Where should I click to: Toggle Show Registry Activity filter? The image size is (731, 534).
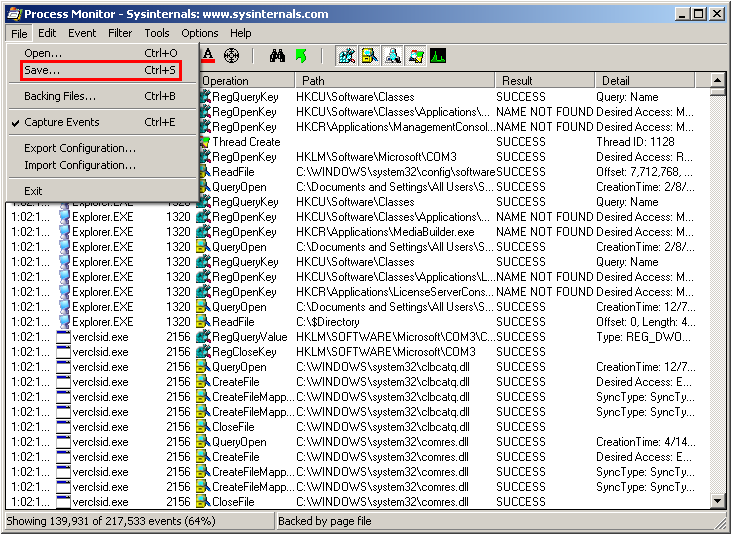point(346,56)
